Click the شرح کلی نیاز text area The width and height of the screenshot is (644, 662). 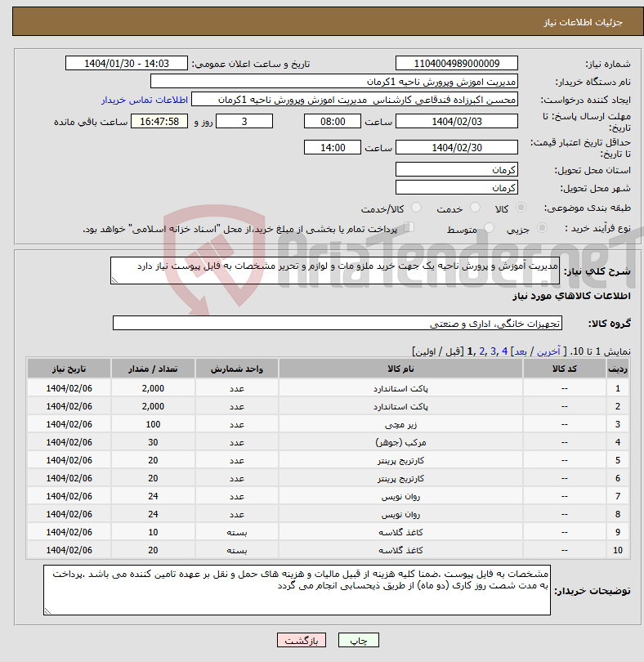click(x=335, y=271)
